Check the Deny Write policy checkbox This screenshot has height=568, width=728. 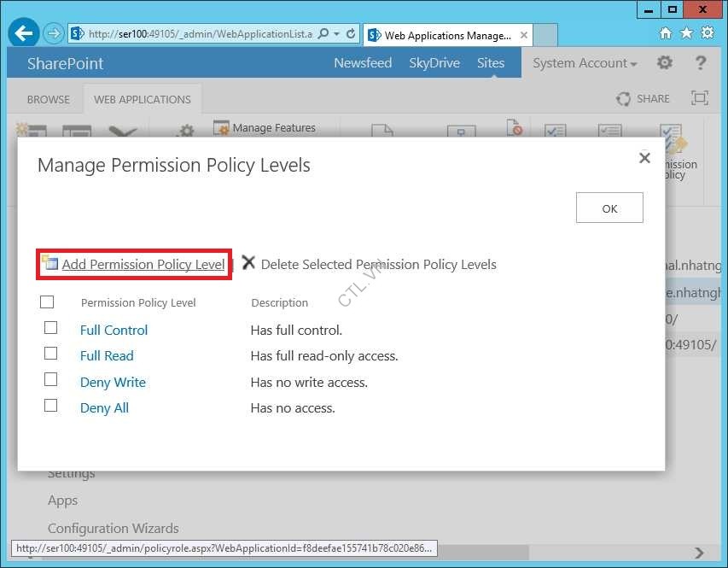click(50, 380)
